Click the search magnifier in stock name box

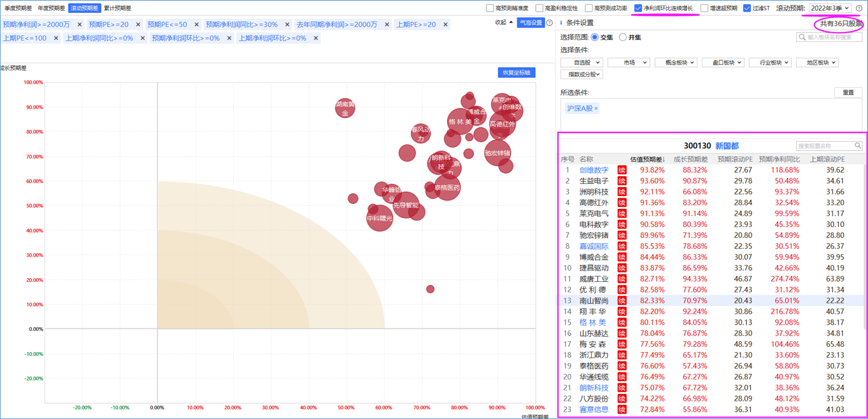(858, 146)
